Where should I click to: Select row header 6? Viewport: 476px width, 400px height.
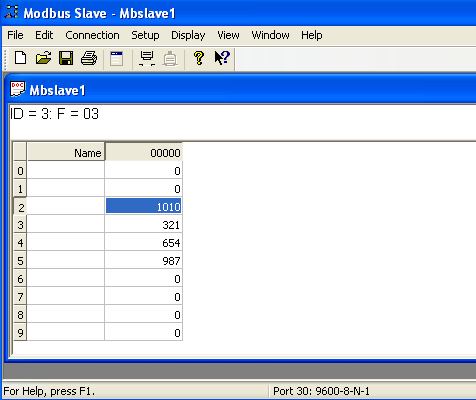tap(20, 278)
